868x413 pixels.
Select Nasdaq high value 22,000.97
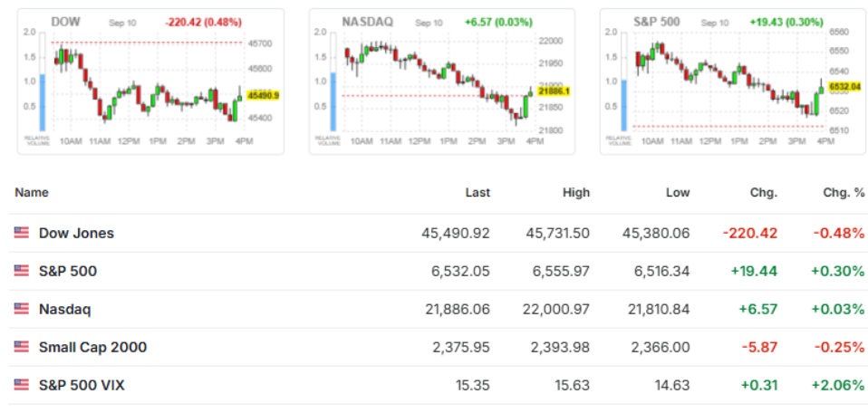[556, 309]
